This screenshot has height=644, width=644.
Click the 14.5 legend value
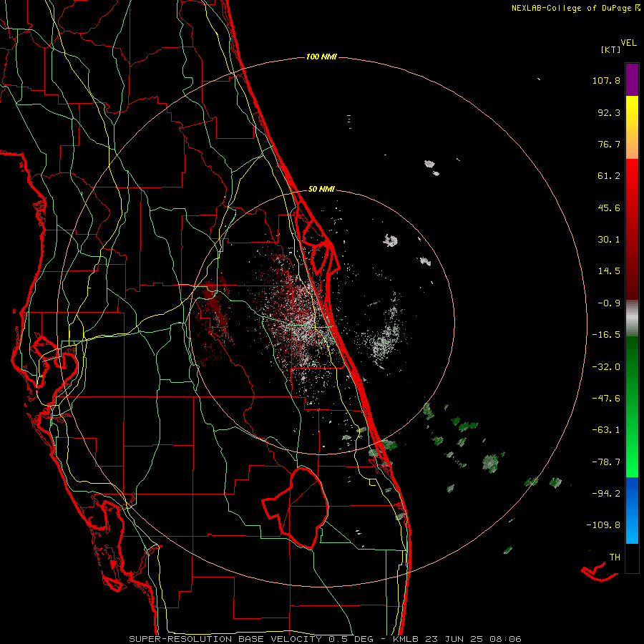click(609, 271)
